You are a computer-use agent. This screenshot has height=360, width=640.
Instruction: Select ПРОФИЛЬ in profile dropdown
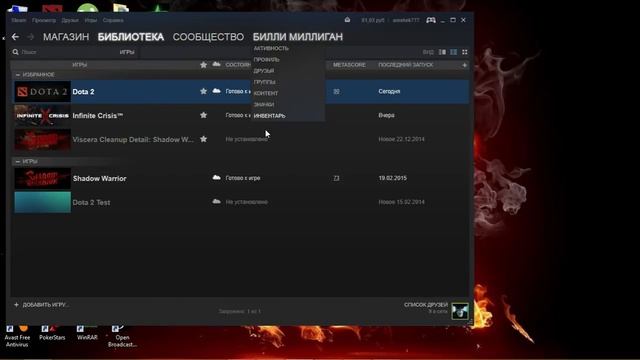pyautogui.click(x=267, y=60)
